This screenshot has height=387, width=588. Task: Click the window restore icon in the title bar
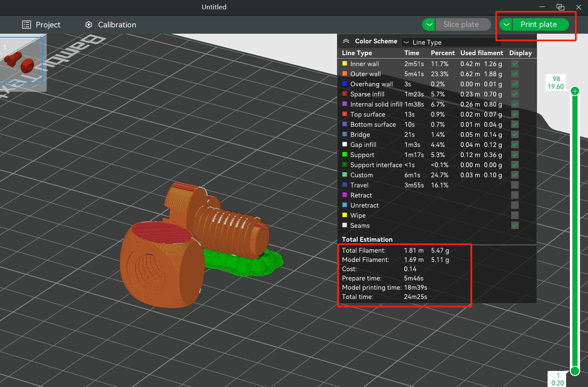point(560,7)
